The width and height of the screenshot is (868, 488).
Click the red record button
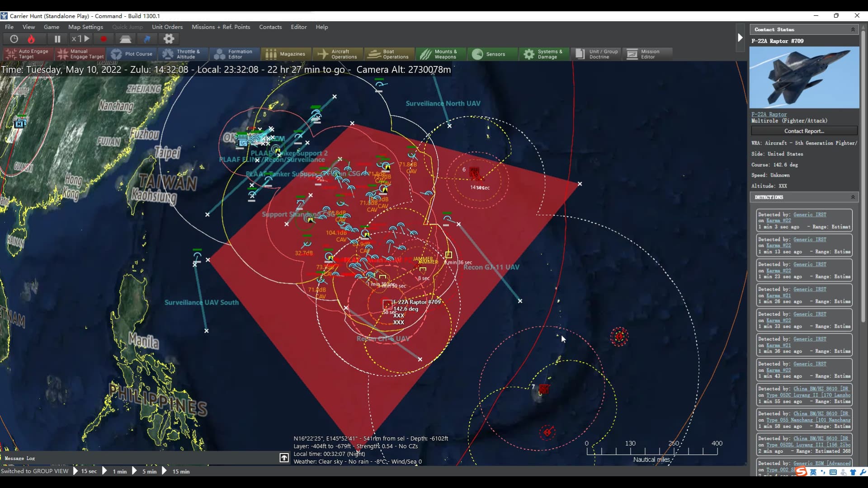104,39
